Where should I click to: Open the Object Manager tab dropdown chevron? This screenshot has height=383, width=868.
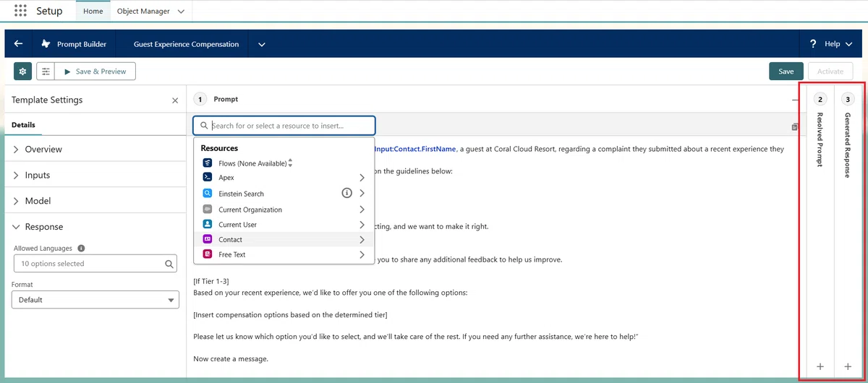[180, 12]
